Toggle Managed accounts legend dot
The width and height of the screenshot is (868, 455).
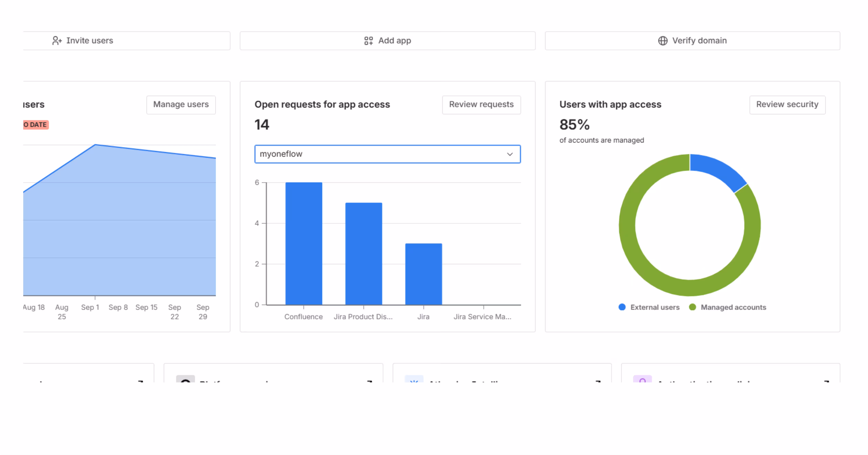(x=692, y=307)
